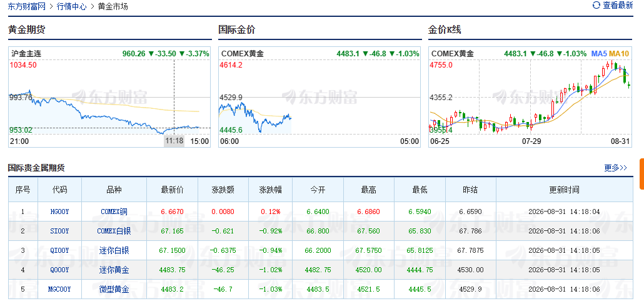
Task: Click the 最高 column header
Action: (x=368, y=190)
